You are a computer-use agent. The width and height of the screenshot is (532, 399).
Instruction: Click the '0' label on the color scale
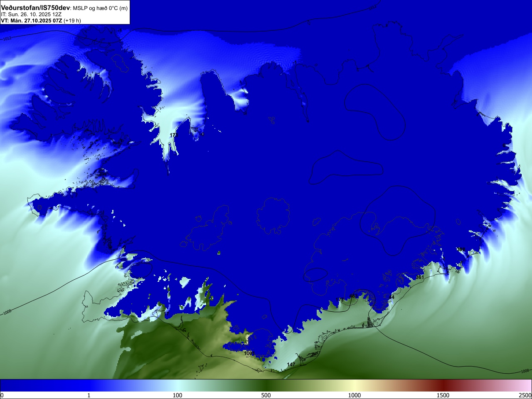pos(2,395)
